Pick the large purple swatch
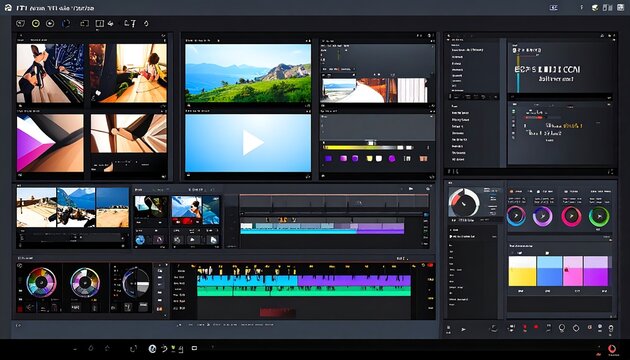The image size is (630, 360). (596, 271)
